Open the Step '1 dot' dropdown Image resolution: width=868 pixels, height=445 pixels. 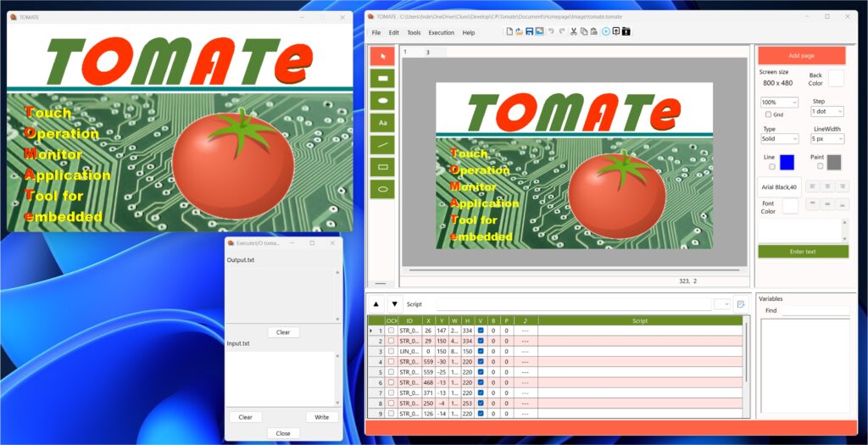point(827,111)
